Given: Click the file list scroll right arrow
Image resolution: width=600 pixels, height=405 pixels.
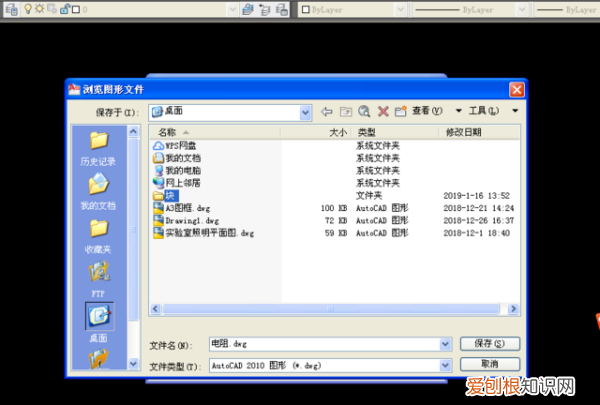Looking at the screenshot, I should point(514,309).
